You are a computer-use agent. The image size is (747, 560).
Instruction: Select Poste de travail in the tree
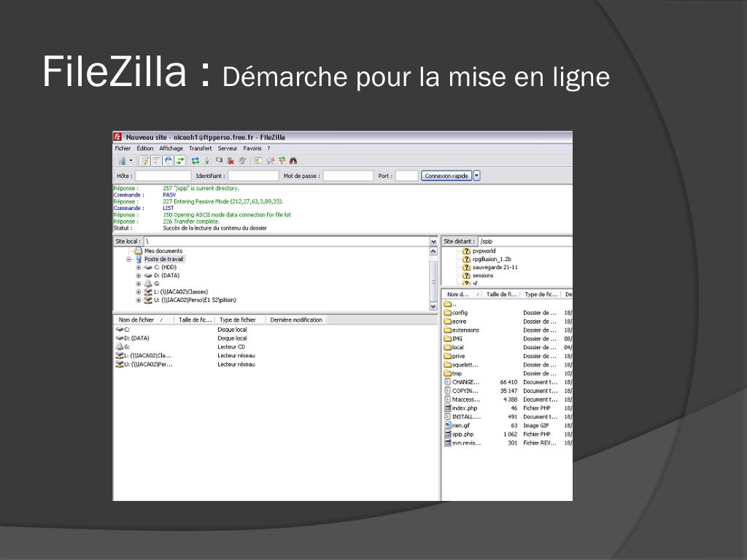[164, 259]
